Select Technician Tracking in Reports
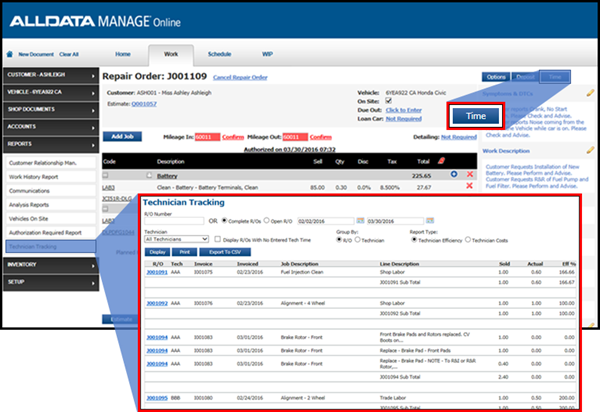Screen dimensions: 600x412 click(x=51, y=246)
